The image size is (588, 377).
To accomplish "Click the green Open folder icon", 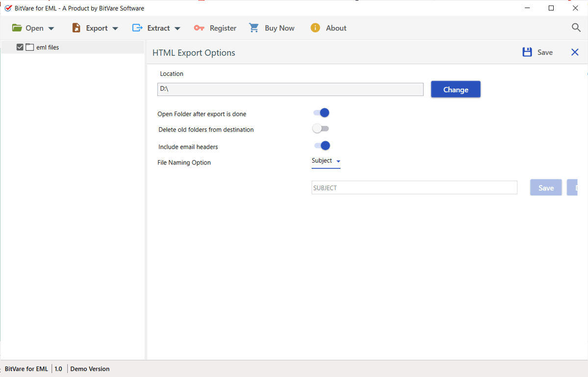I will (x=17, y=28).
